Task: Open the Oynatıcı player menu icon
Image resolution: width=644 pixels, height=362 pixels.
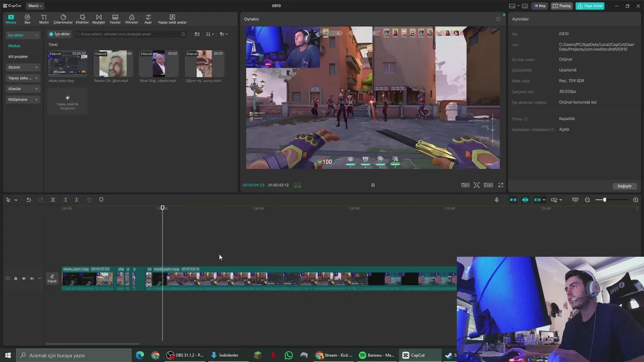Action: tap(498, 19)
